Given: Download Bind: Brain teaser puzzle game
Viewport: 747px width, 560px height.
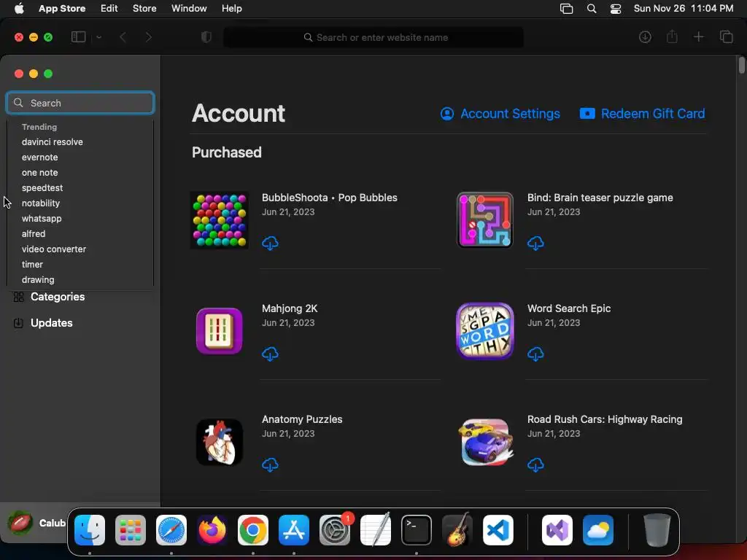Looking at the screenshot, I should click(x=535, y=243).
